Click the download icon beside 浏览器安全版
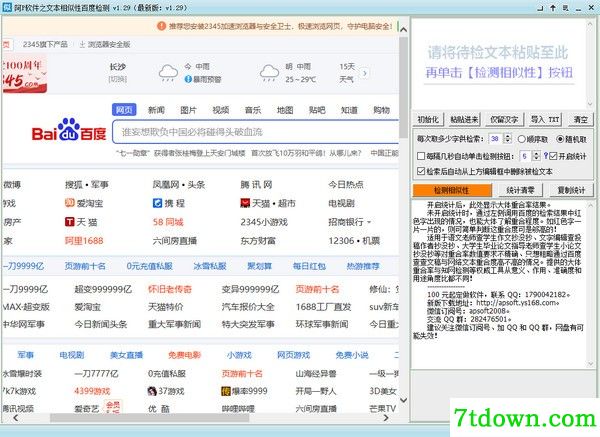This screenshot has height=437, width=600. coord(82,44)
